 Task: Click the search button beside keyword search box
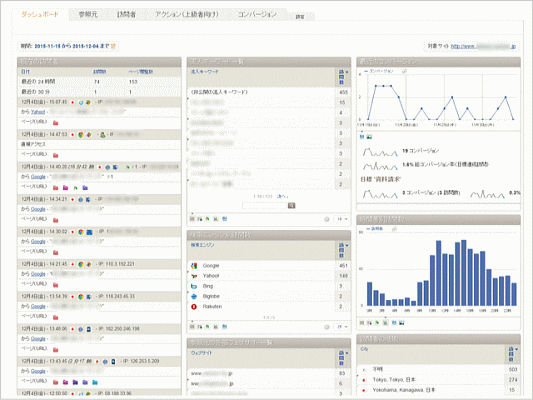tap(291, 206)
